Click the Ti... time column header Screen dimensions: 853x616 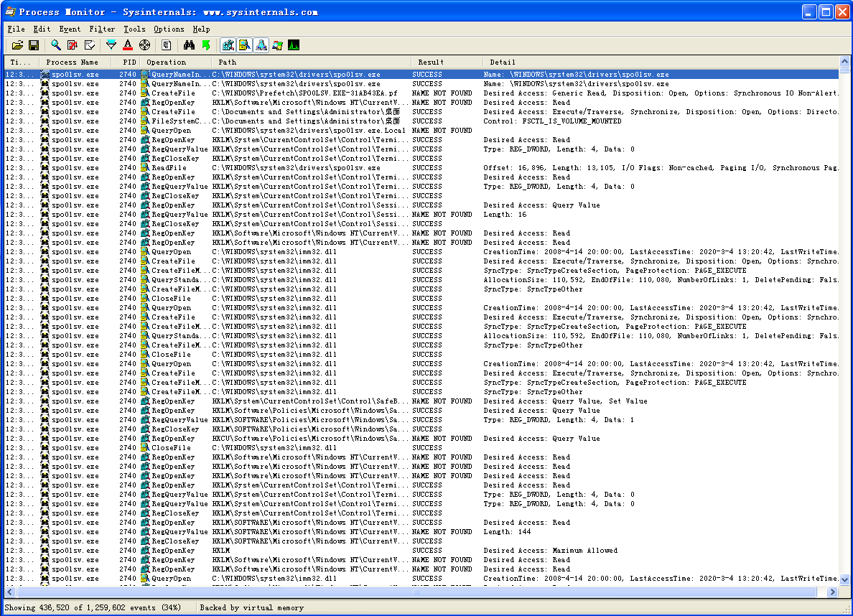(21, 62)
